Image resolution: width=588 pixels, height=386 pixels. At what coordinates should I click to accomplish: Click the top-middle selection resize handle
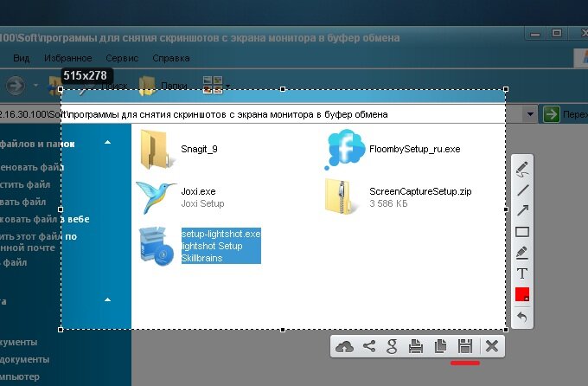[283, 89]
